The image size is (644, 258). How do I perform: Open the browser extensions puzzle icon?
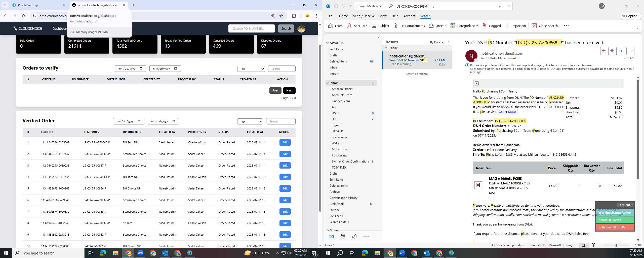click(294, 16)
